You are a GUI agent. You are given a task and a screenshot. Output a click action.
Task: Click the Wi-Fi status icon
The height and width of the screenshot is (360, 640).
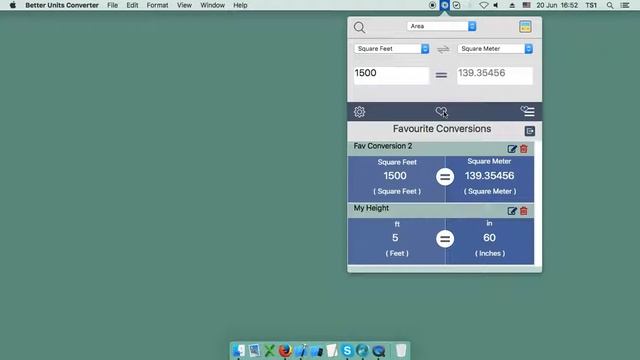pos(484,5)
